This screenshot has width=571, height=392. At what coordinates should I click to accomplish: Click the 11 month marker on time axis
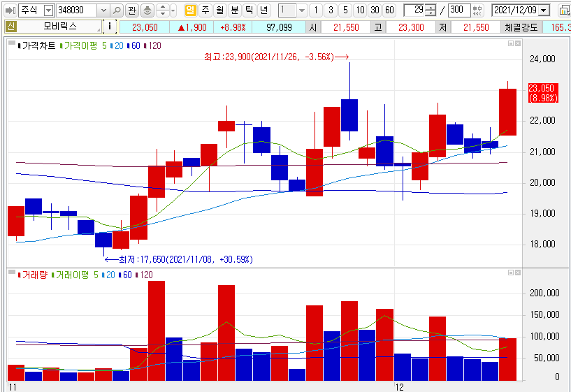(x=13, y=387)
